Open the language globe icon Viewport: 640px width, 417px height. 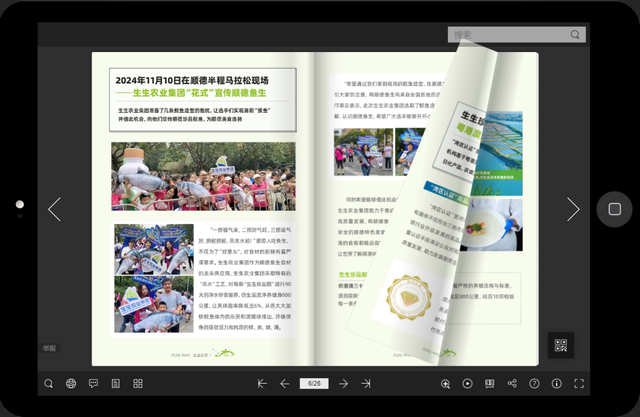[71, 384]
